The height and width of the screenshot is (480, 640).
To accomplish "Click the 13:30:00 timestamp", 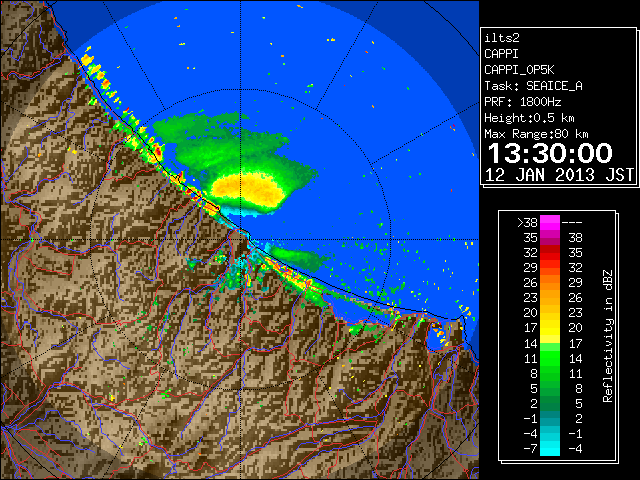I will tap(550, 153).
